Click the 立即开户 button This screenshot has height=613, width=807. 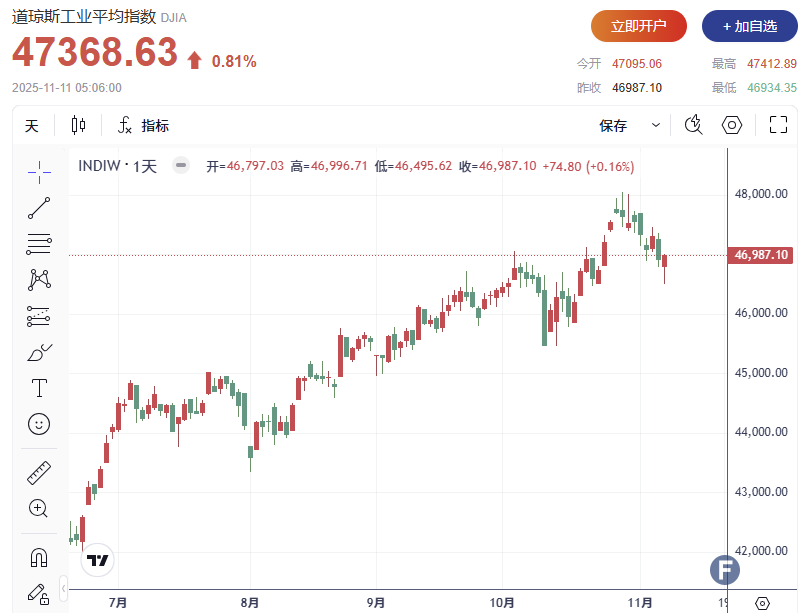[x=639, y=27]
